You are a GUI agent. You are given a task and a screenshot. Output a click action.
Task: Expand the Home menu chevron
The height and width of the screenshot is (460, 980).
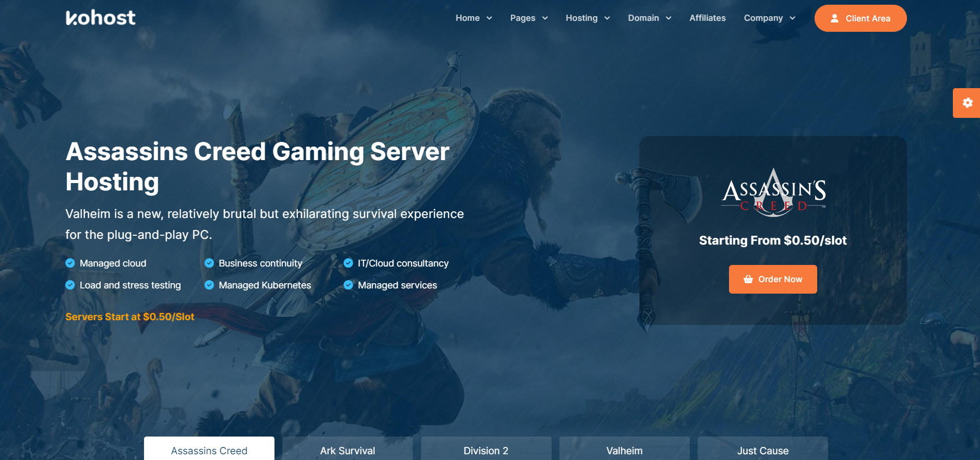489,18
